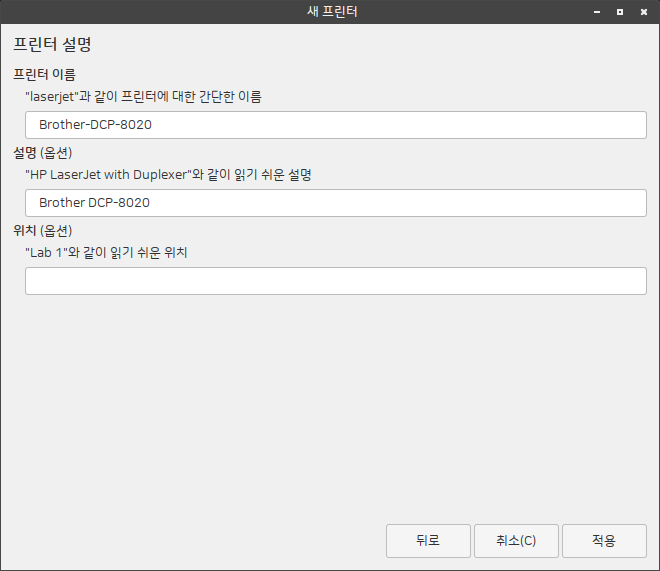Place cursor on the Brother-DCP-8020 name text
This screenshot has width=660, height=571.
pos(95,125)
